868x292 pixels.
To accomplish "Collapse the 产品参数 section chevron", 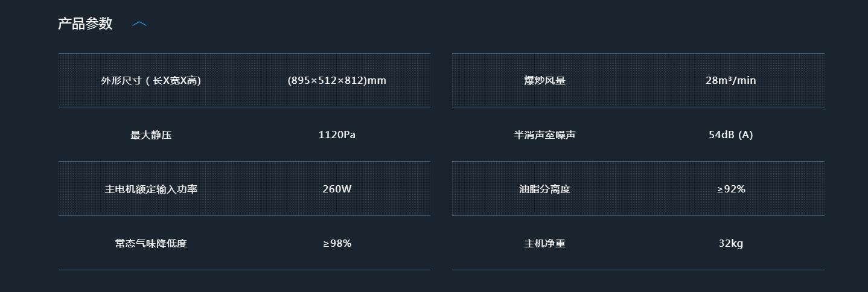I will pyautogui.click(x=139, y=24).
